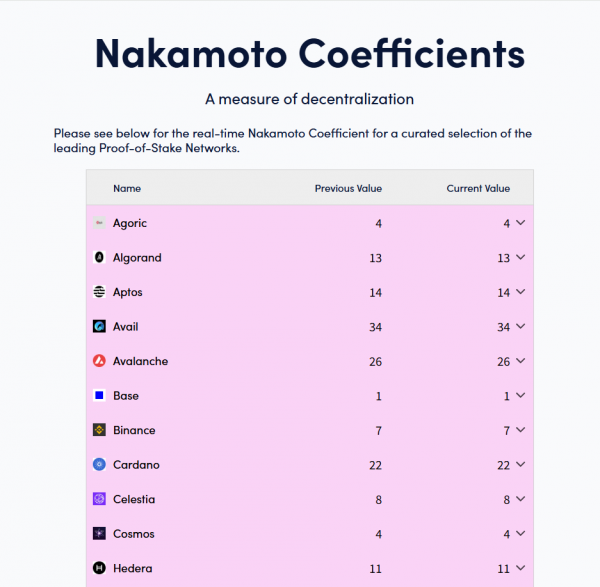
Task: Click the purple Celestia logo icon
Action: coord(99,499)
